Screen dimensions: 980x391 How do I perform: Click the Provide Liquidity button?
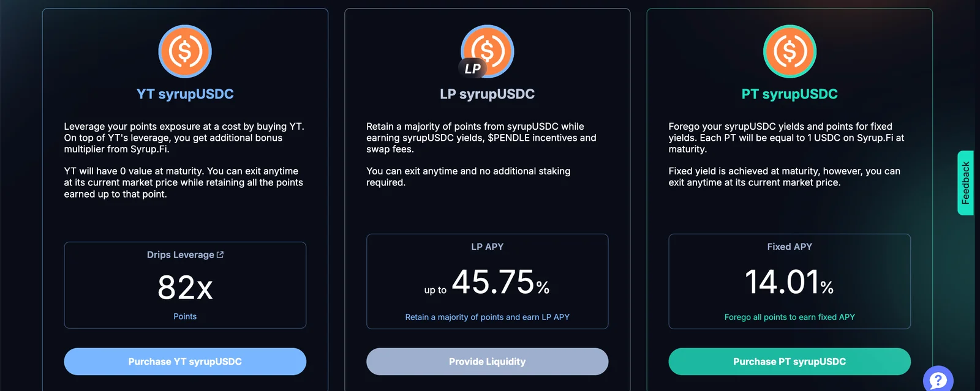(488, 362)
